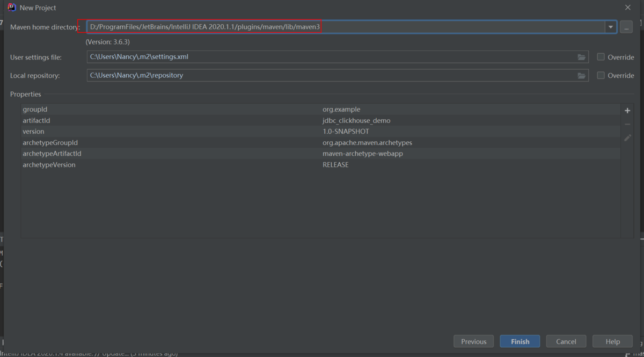Click the RELEASE value cell
This screenshot has height=357, width=644.
(335, 165)
